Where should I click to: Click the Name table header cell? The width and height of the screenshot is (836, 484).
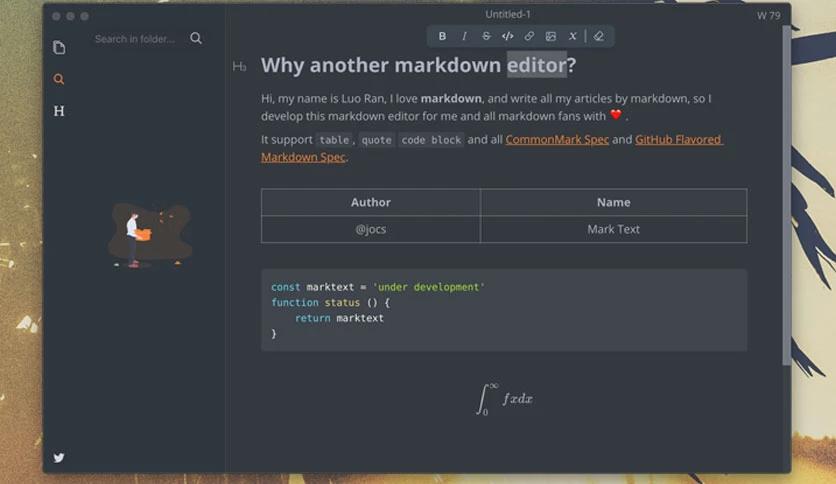pyautogui.click(x=614, y=202)
